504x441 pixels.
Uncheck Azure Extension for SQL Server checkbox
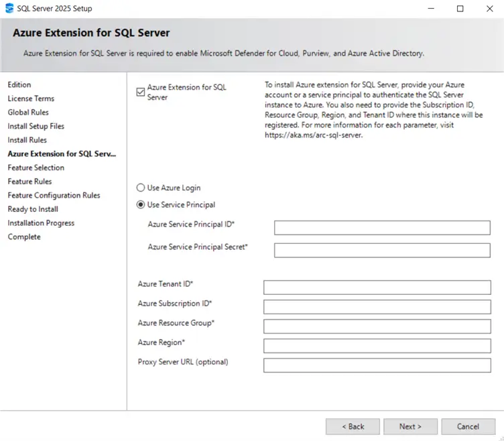click(x=141, y=92)
